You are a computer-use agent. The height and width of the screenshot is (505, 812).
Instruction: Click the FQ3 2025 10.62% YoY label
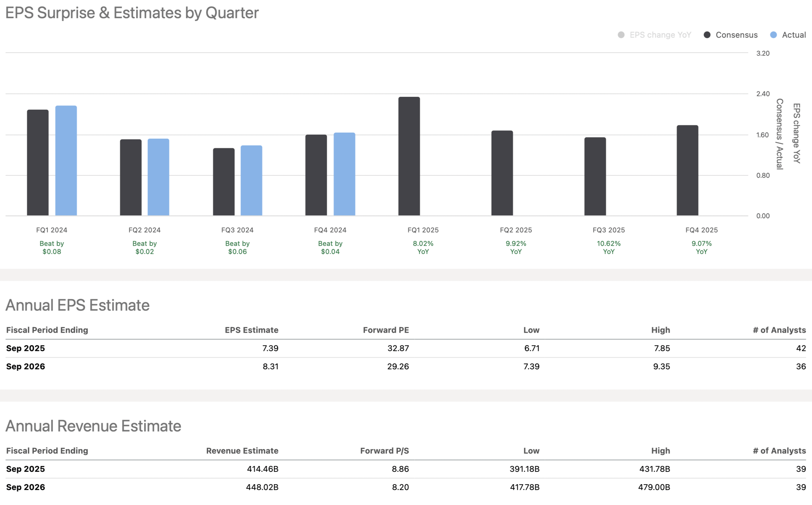[609, 247]
